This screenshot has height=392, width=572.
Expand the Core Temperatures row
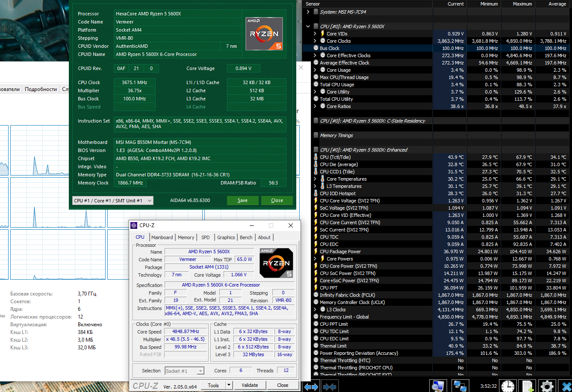(315, 179)
